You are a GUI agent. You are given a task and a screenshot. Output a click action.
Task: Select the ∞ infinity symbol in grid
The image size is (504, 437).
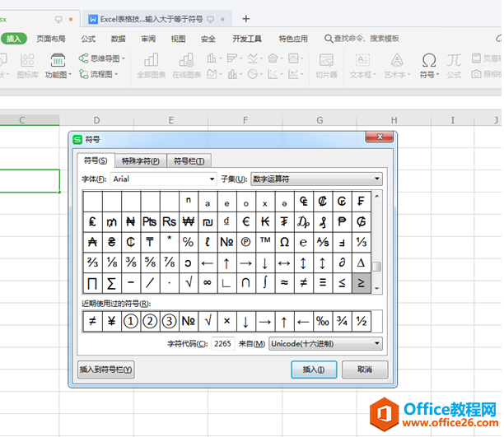pyautogui.click(x=208, y=284)
